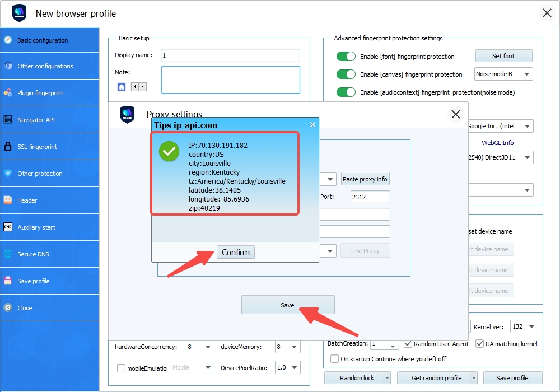The height and width of the screenshot is (392, 560).
Task: Enable the mobileEmulation checkbox
Action: (121, 368)
